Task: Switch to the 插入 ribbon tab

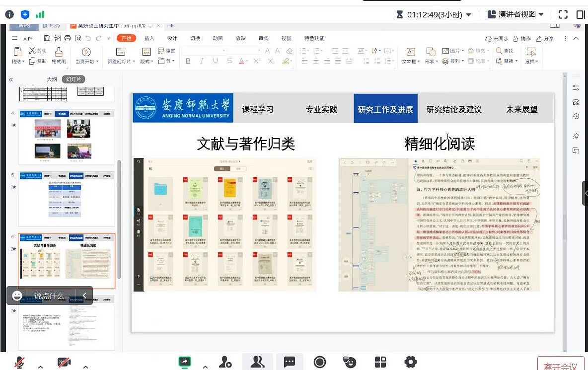Action: pyautogui.click(x=149, y=38)
